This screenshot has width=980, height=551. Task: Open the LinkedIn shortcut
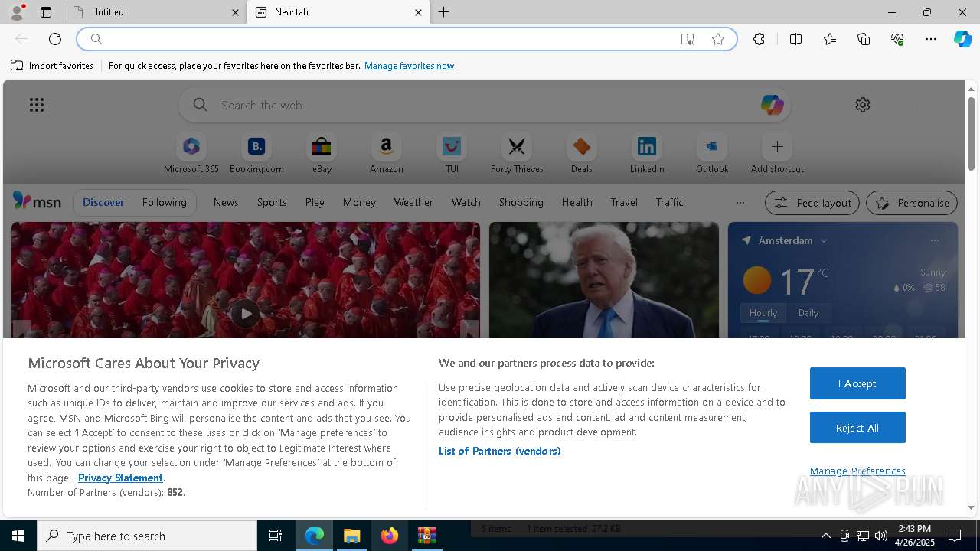pos(647,154)
